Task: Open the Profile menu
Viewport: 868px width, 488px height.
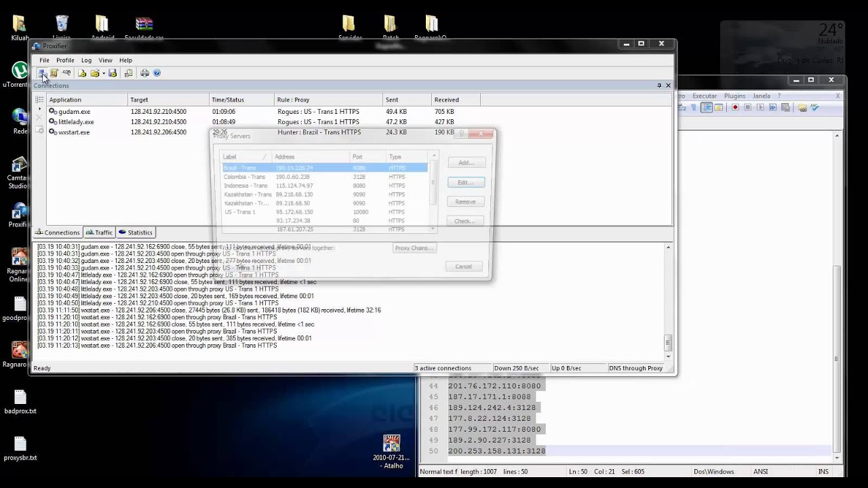Action: click(65, 60)
